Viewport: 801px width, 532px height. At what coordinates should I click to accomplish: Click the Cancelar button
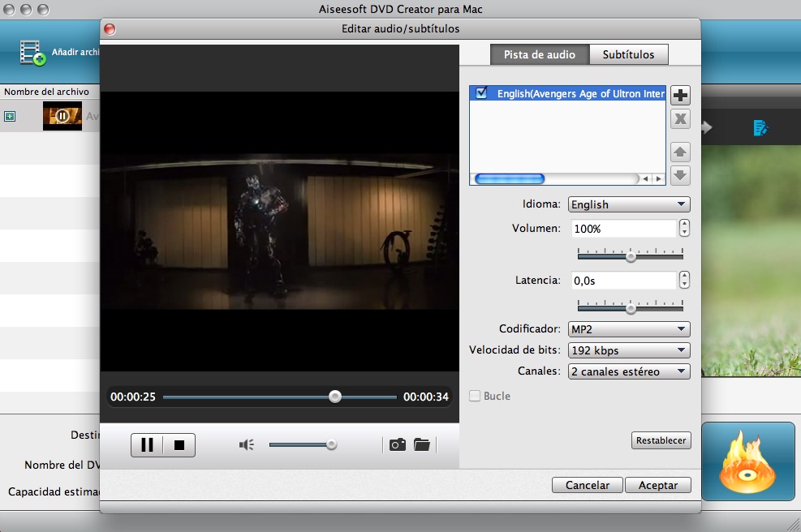(x=588, y=485)
